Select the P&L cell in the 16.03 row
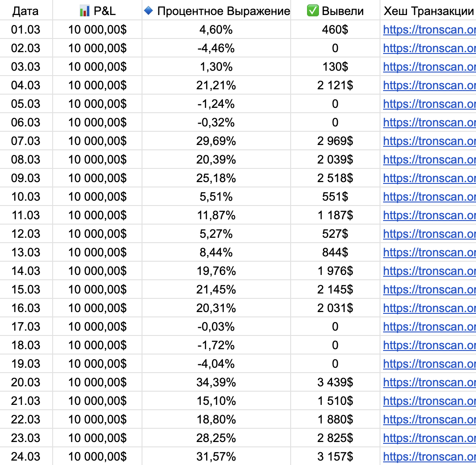The height and width of the screenshot is (465, 476). 97,308
